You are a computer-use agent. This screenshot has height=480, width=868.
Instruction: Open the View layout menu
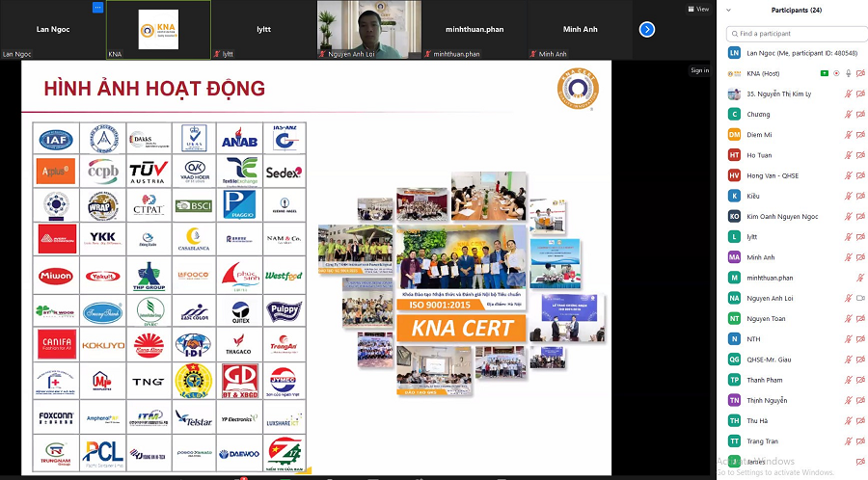tap(698, 9)
